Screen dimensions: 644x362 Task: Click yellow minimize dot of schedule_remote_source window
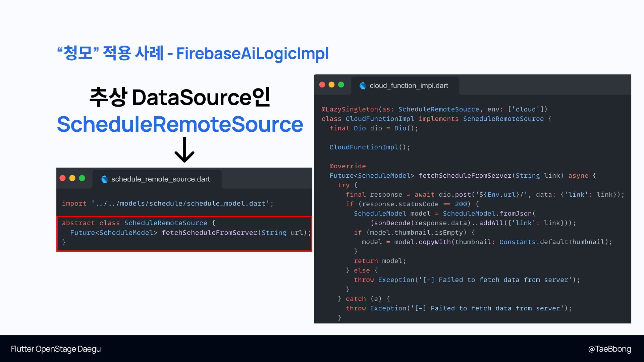pyautogui.click(x=72, y=178)
